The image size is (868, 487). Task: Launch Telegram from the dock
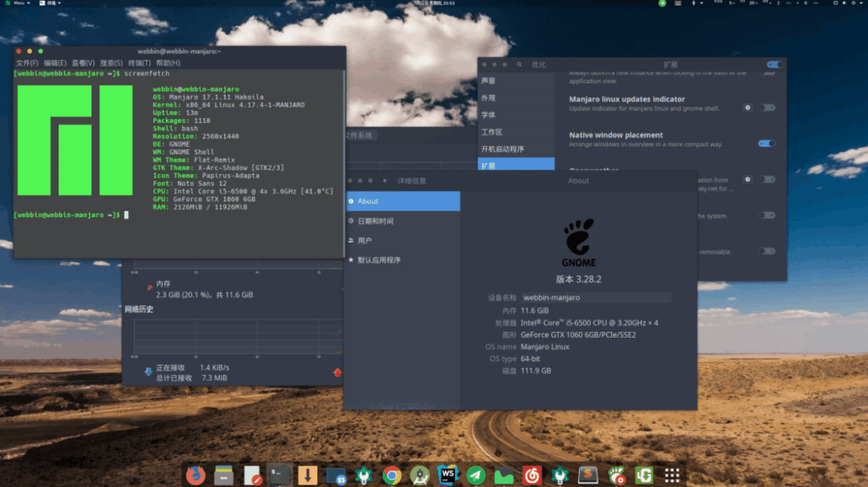coord(476,475)
